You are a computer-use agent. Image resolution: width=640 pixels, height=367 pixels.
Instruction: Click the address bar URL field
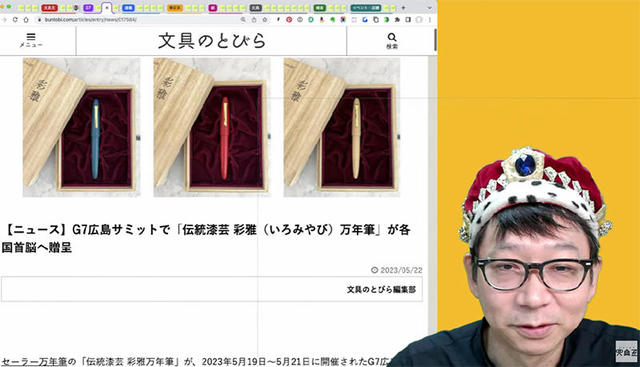139,20
